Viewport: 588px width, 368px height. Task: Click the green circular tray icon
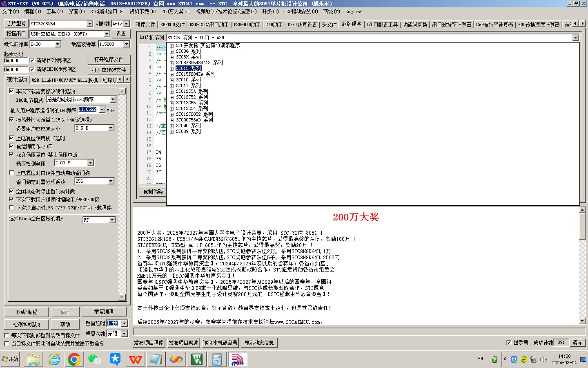point(524,359)
